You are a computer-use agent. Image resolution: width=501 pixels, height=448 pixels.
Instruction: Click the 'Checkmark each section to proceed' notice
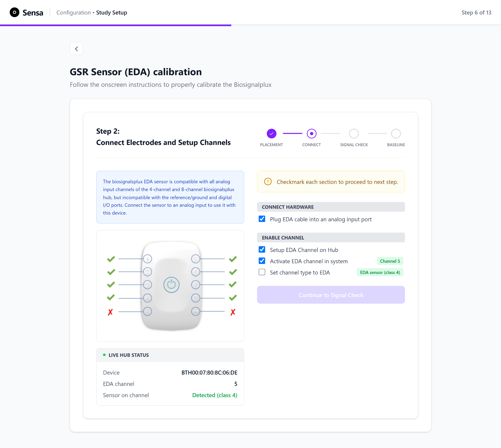331,182
